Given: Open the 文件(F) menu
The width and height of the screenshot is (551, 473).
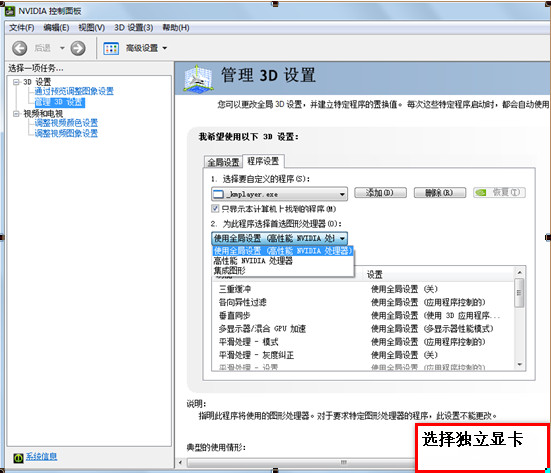Looking at the screenshot, I should pos(21,27).
